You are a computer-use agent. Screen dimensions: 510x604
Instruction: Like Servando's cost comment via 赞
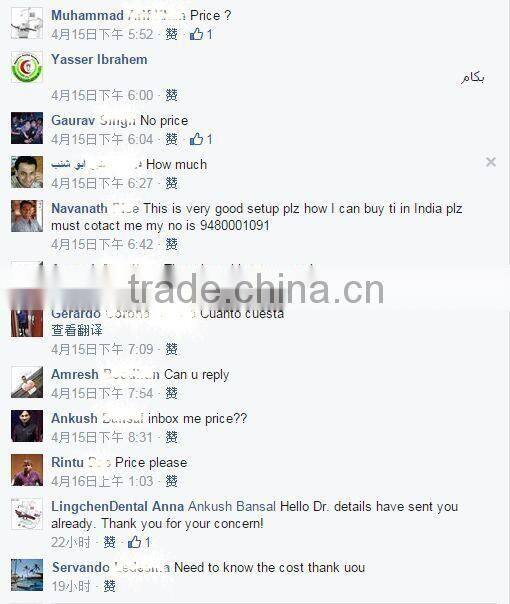(109, 586)
